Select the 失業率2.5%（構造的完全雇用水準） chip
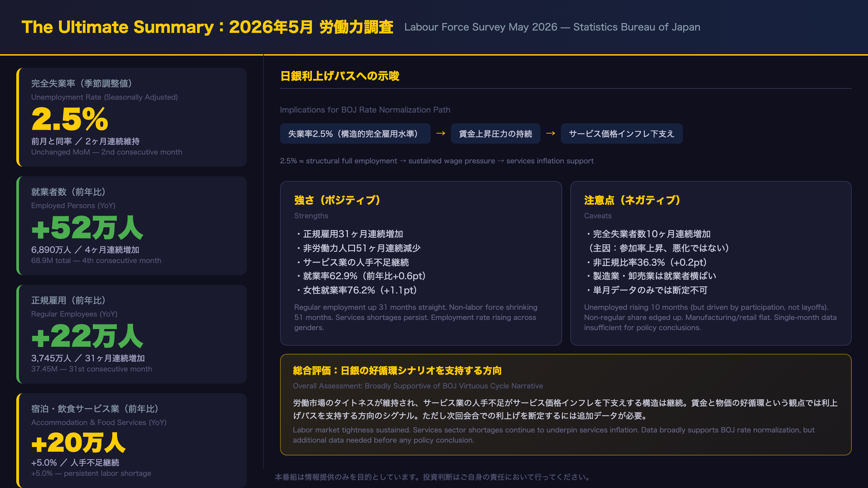Viewport: 868px width, 488px height. [x=355, y=134]
